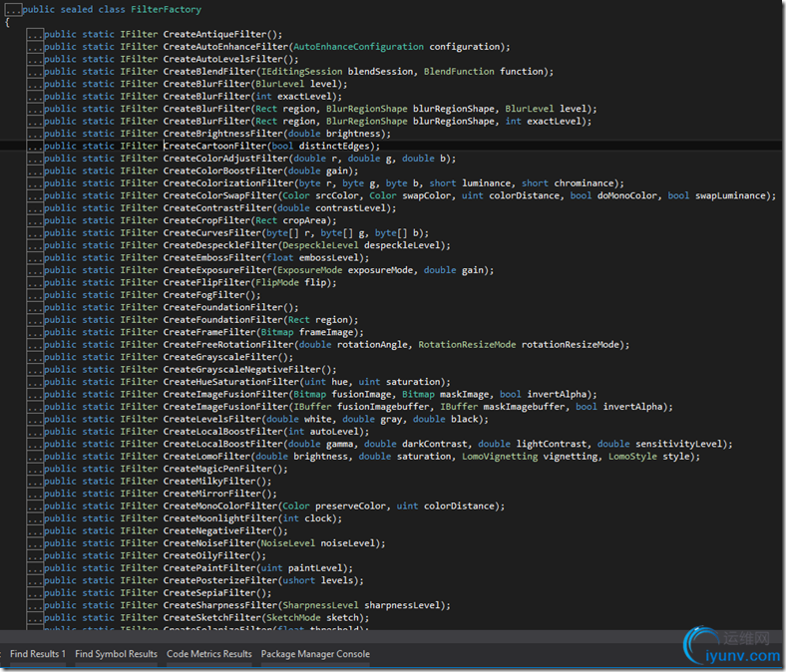Select the AutoEnhanceConfiguration type name
This screenshot has width=786, height=672.
click(357, 47)
